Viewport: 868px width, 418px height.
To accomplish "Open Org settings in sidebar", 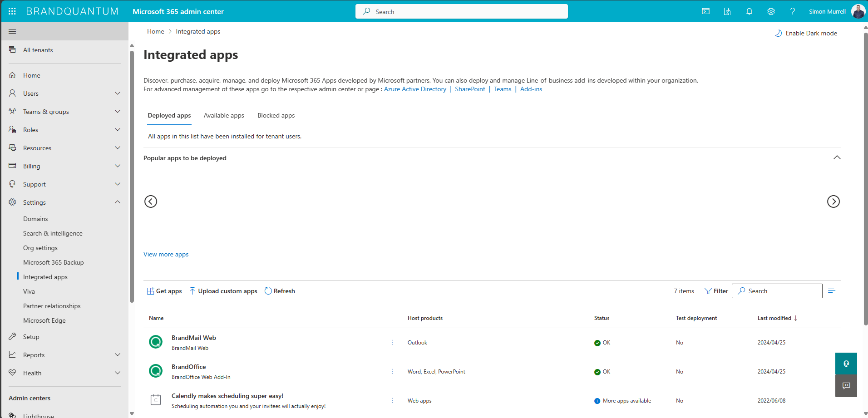I will point(40,248).
